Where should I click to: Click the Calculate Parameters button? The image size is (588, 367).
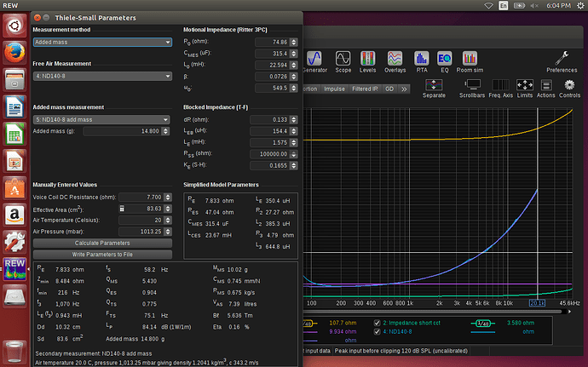(102, 243)
